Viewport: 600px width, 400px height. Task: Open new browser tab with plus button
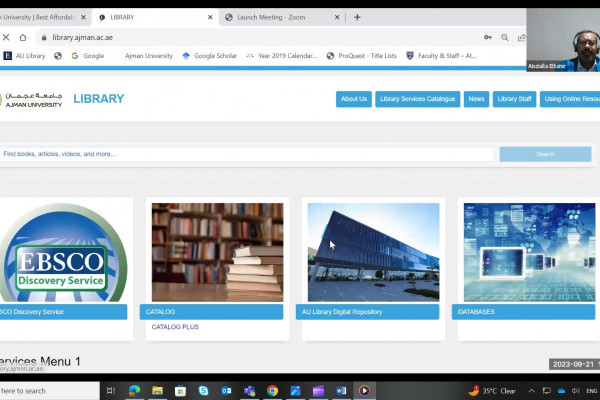click(357, 17)
